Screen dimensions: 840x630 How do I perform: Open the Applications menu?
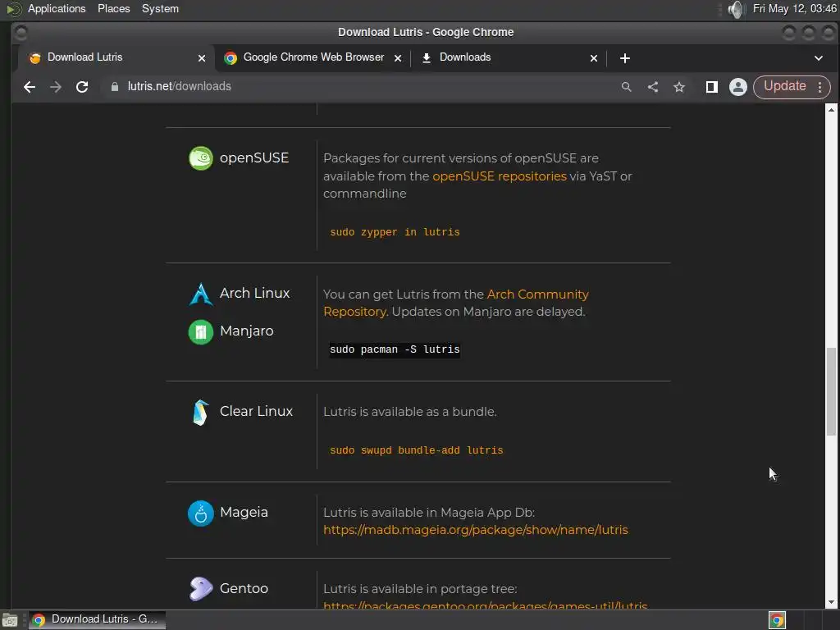pos(57,8)
